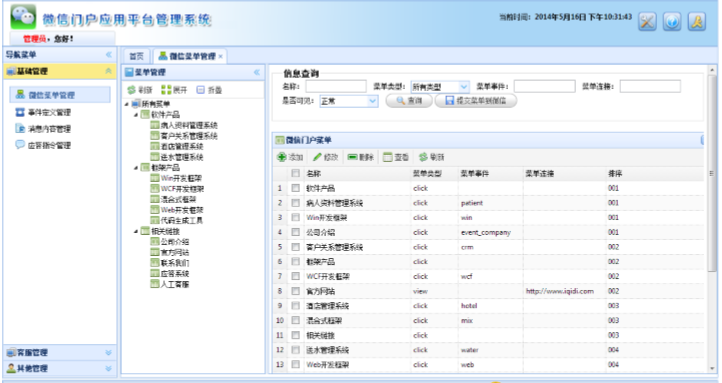
Task: Click the 查看 view icon in grid toolbar
Action: 388,157
